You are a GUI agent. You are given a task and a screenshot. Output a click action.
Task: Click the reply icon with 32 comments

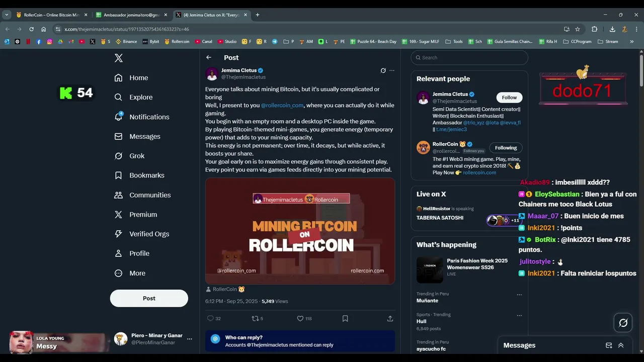214,318
